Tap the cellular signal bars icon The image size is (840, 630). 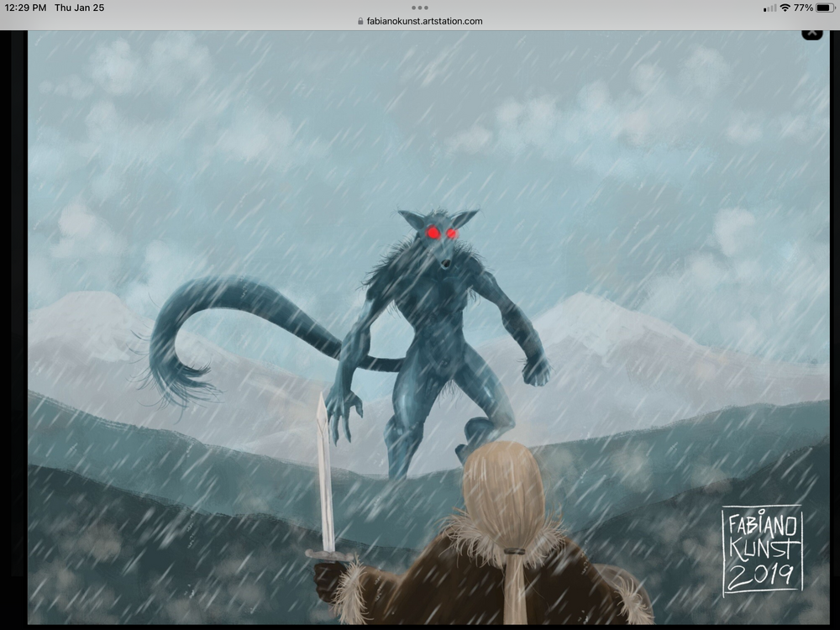click(769, 8)
